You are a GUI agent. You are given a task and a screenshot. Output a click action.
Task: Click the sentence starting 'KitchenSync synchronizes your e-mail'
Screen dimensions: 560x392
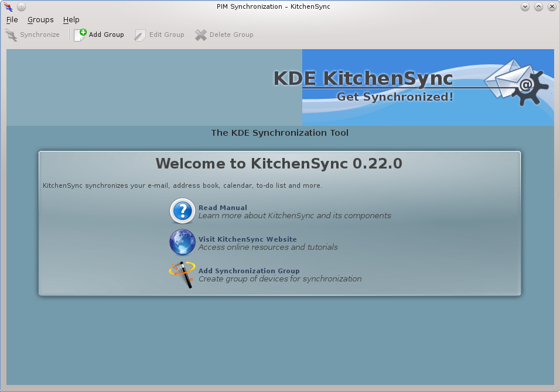[x=183, y=185]
